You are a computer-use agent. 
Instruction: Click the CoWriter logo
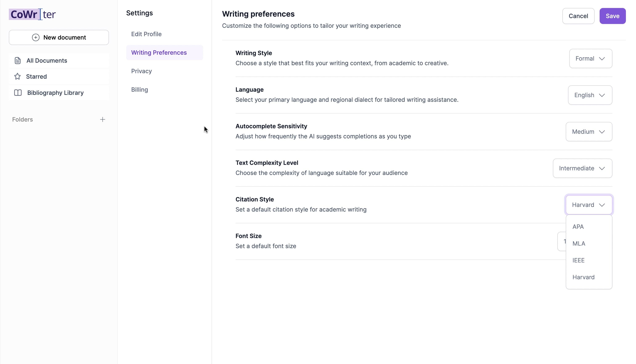point(32,14)
